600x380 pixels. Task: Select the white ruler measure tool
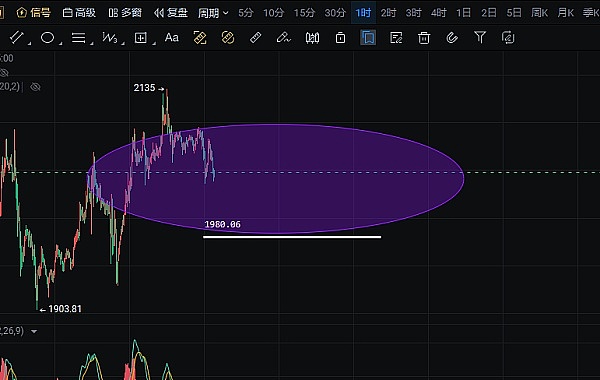click(256, 38)
